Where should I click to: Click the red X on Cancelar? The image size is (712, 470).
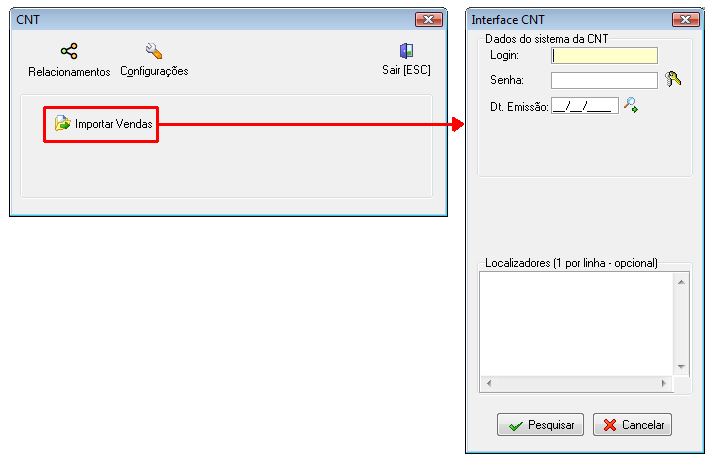pos(610,425)
